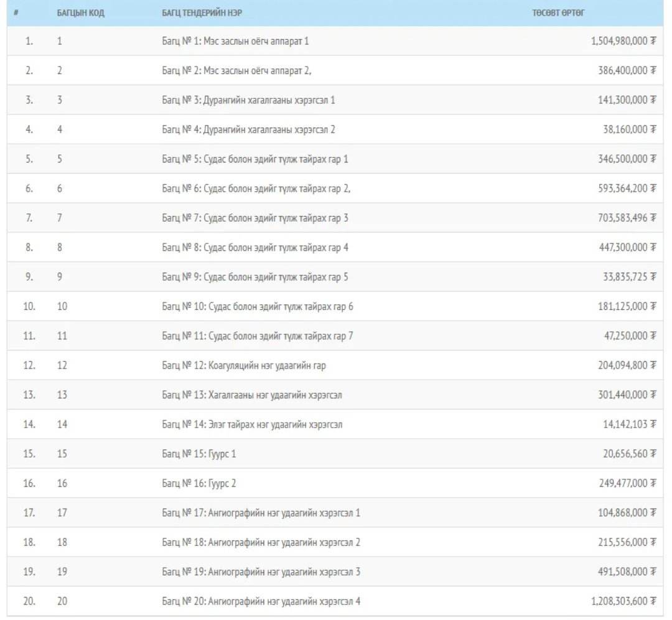Open Багц № 19: Ангиографийн нэг удаагийн хэрэгсэл 3
The width and height of the screenshot is (672, 620).
(x=261, y=571)
